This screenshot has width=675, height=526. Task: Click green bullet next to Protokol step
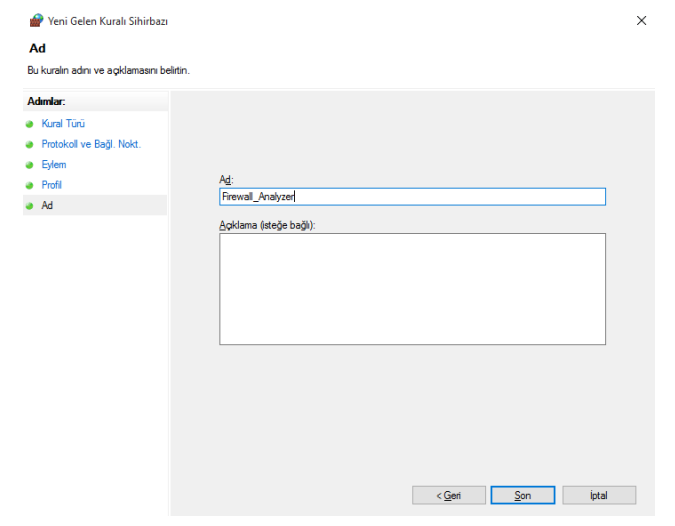pos(29,145)
